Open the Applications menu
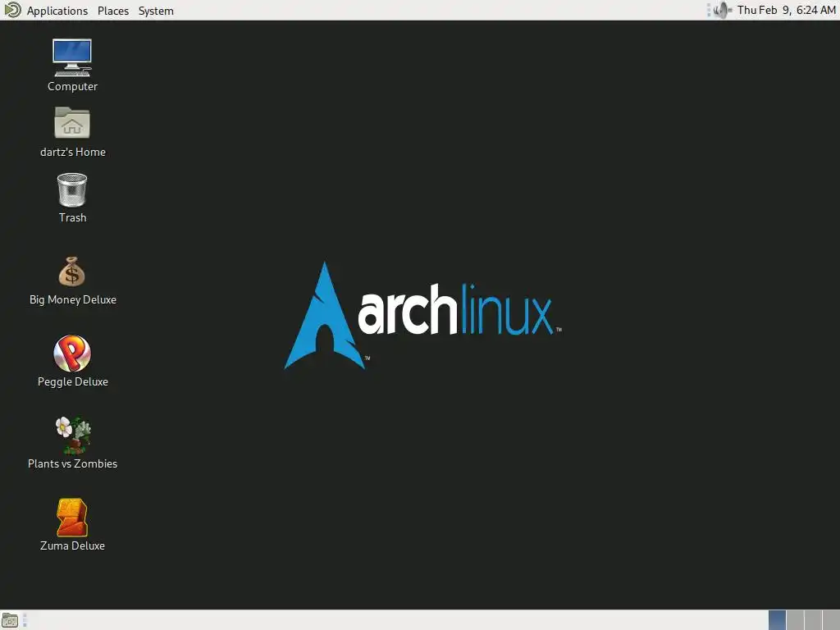Screen dimensions: 840x630 coord(57,10)
